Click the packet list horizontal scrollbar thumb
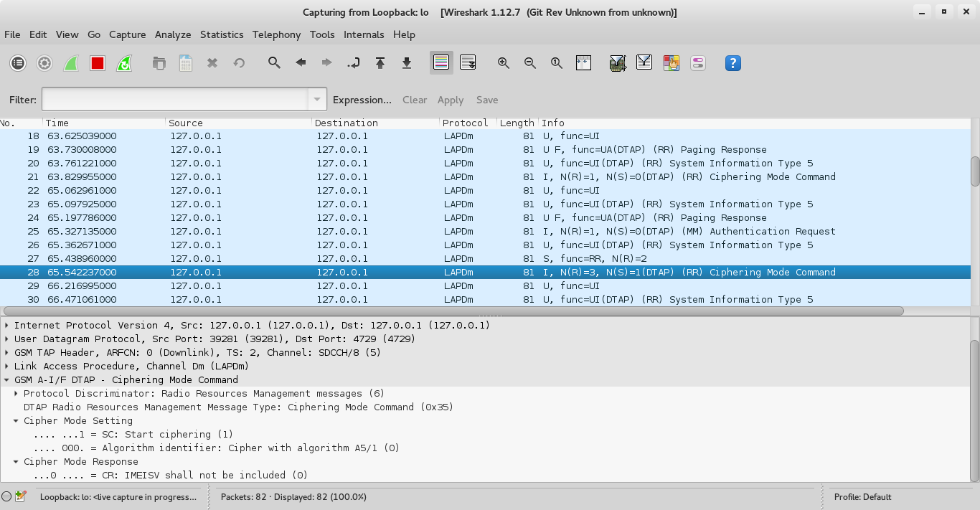 (x=453, y=311)
